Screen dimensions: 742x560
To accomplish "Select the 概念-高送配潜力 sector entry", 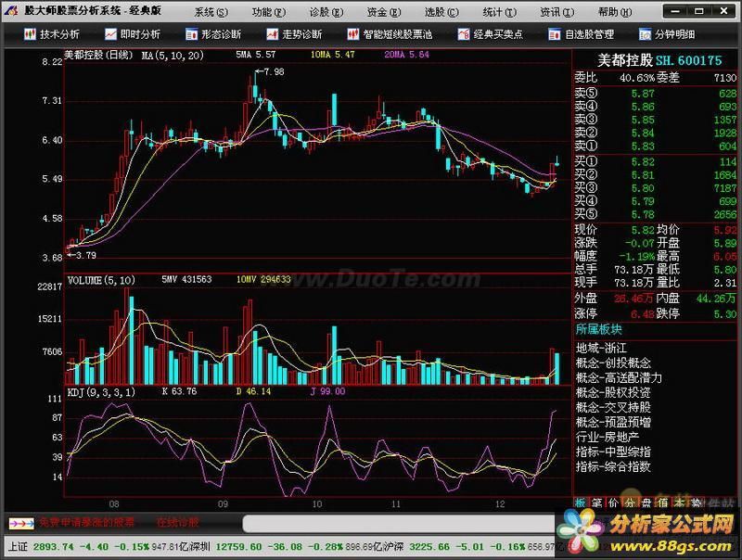I will tap(619, 377).
